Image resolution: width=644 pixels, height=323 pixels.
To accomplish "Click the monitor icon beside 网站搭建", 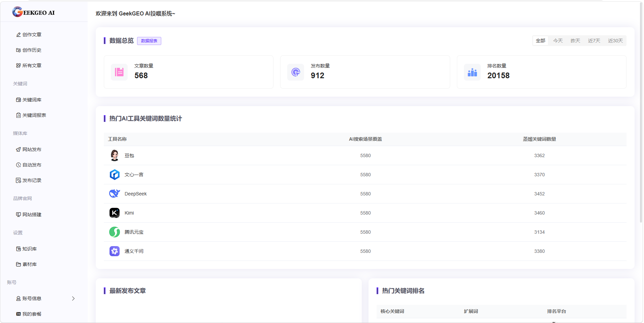I will pos(18,215).
